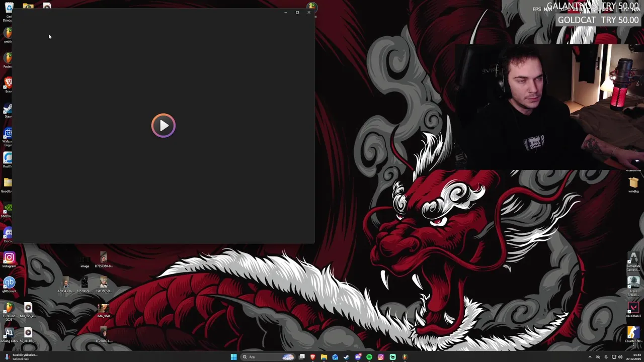Screen dimensions: 644x362
Task: Open FL Studio from the taskbar
Action: pyautogui.click(x=405, y=357)
